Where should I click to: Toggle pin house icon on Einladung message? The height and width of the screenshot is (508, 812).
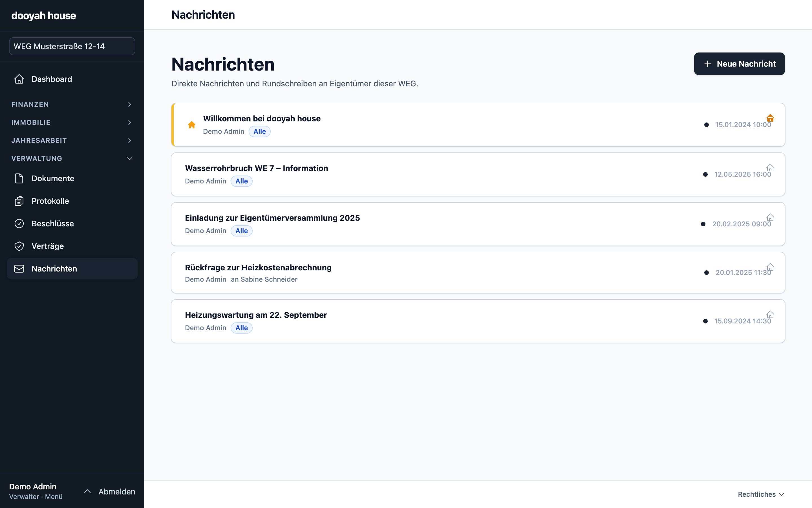pos(770,217)
